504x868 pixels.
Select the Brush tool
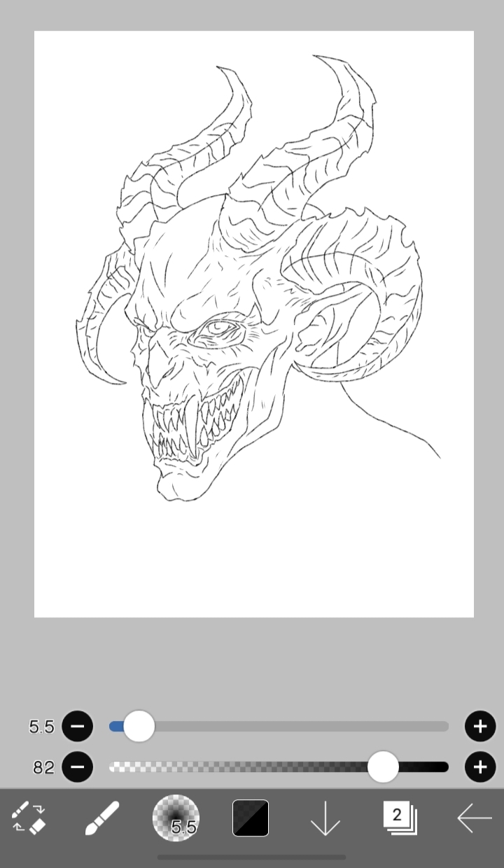point(102,818)
